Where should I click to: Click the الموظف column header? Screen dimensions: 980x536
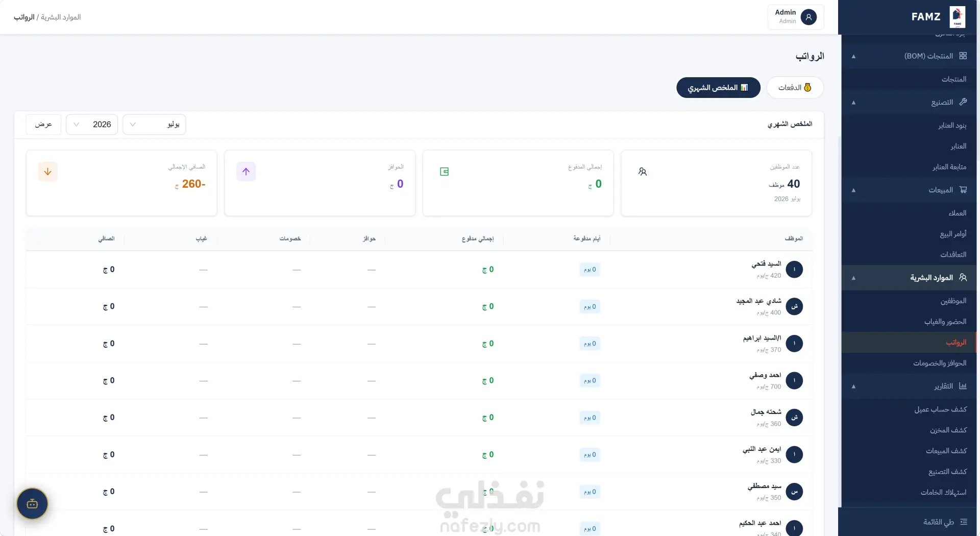[794, 238]
